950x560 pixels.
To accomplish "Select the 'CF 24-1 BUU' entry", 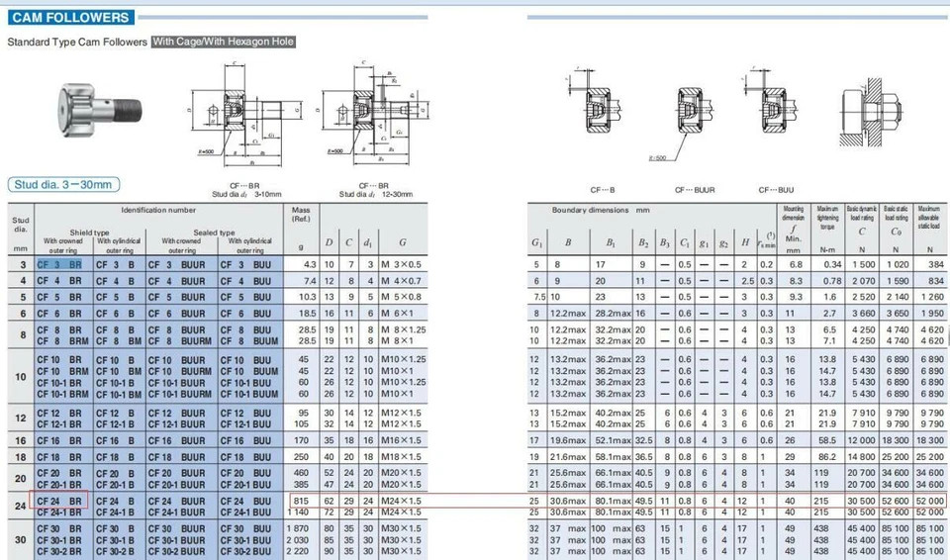I will pyautogui.click(x=245, y=513).
